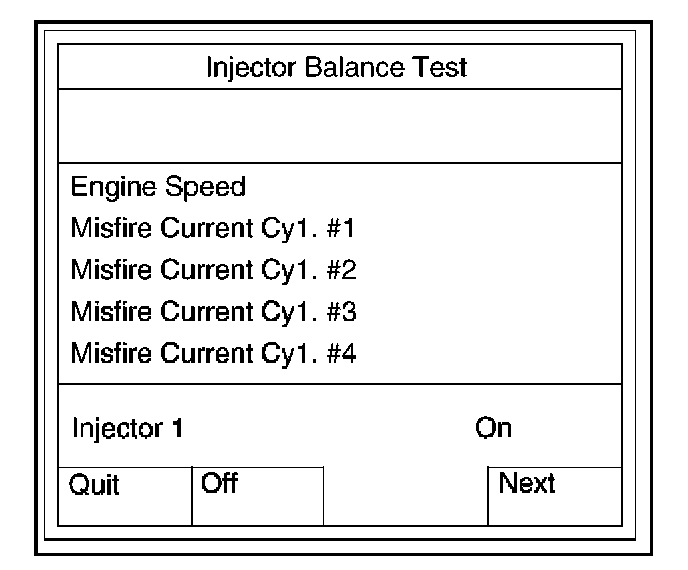Click the "#1" cylinder number

[x=340, y=229]
